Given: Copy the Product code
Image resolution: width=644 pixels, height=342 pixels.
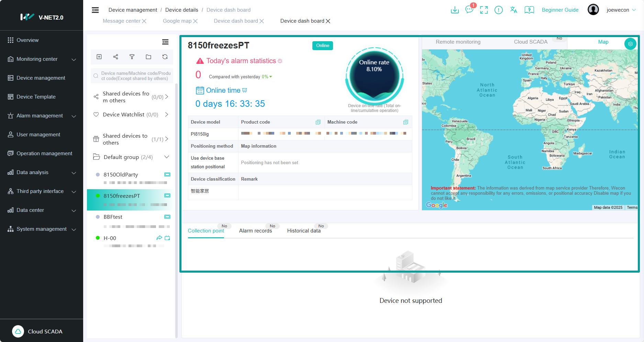Looking at the screenshot, I should pyautogui.click(x=318, y=122).
